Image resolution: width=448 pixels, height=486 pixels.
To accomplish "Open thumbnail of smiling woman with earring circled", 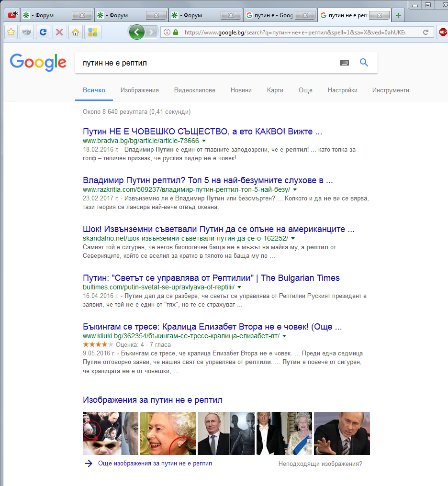I will (x=168, y=433).
